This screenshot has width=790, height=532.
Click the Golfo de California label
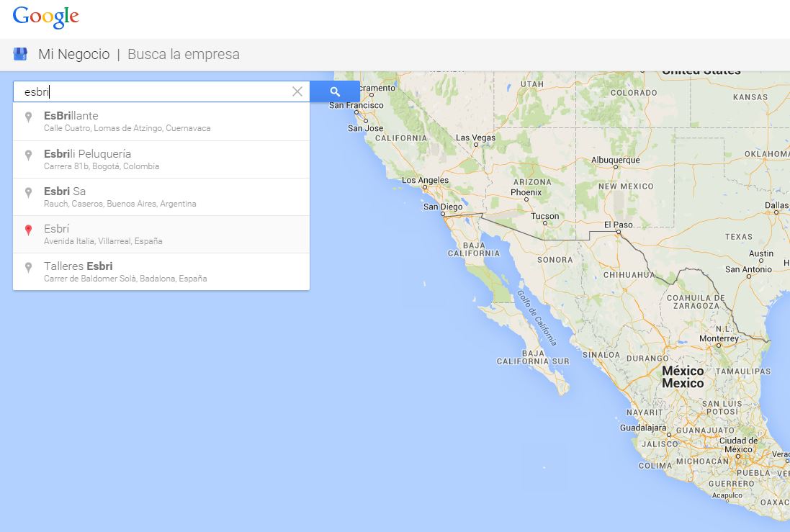(x=537, y=318)
